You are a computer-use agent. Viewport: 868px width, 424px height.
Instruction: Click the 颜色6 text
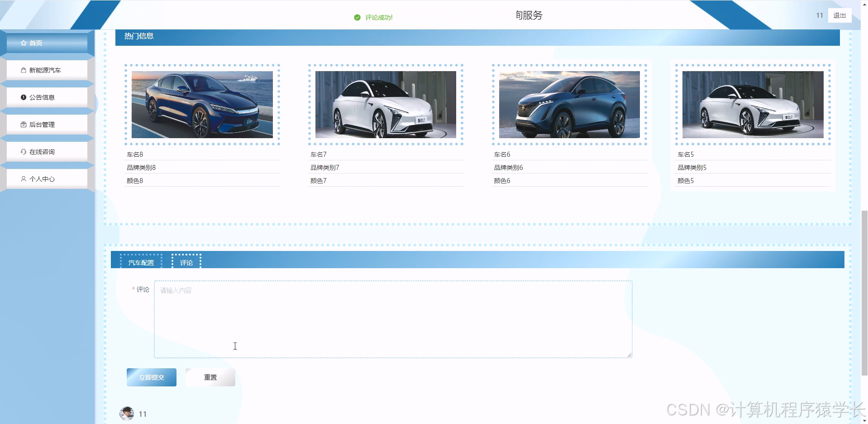[x=502, y=181]
